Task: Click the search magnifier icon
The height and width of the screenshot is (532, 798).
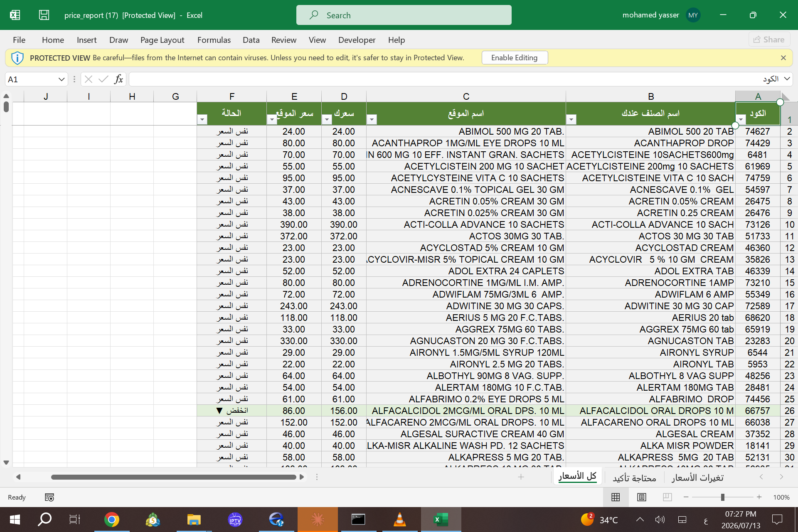Action: 314,15
